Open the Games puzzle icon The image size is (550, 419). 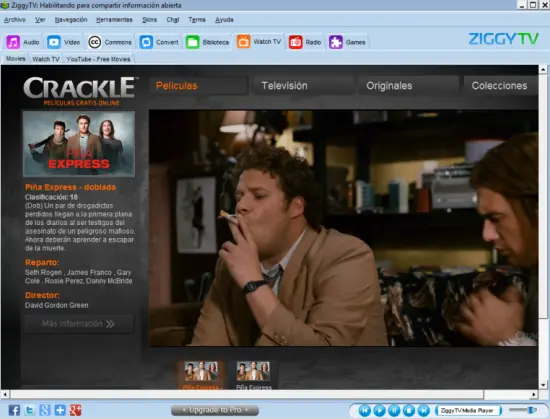pyautogui.click(x=336, y=42)
